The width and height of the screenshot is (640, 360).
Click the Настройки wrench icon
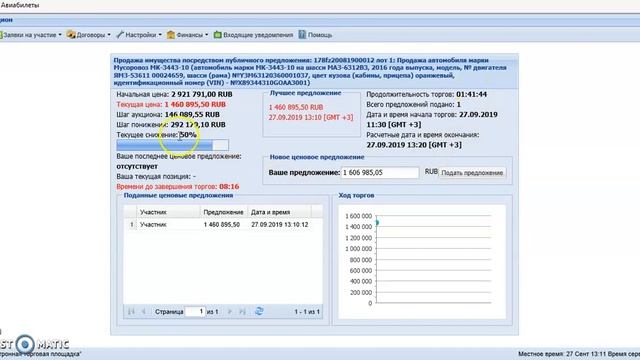[120, 35]
